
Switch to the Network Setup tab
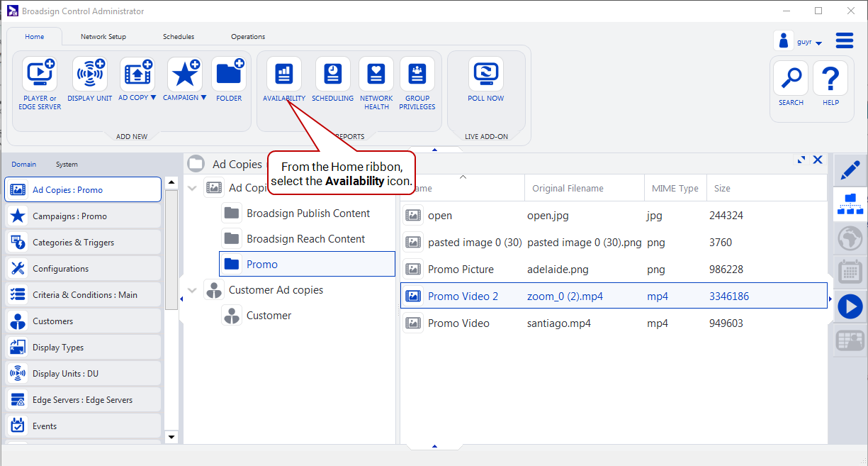[x=103, y=37]
